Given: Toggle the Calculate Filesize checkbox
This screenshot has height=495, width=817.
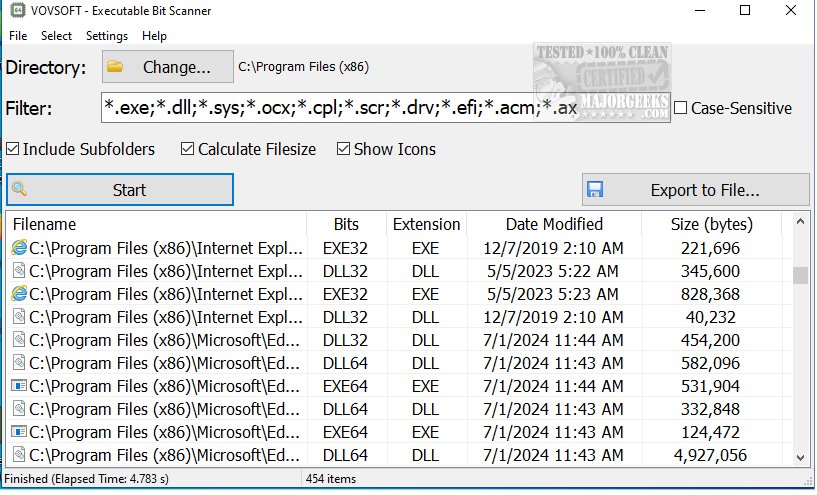Looking at the screenshot, I should point(188,149).
